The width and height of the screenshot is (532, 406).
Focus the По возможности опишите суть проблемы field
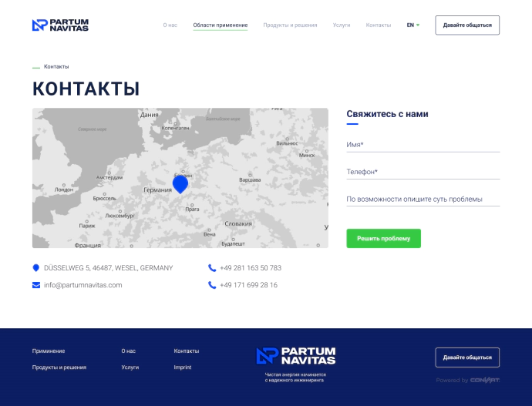(423, 199)
